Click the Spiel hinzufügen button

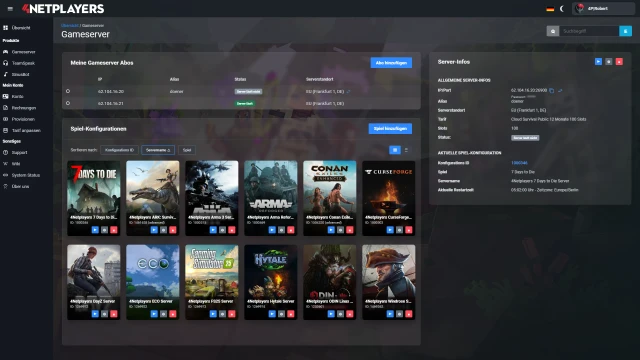tap(390, 129)
